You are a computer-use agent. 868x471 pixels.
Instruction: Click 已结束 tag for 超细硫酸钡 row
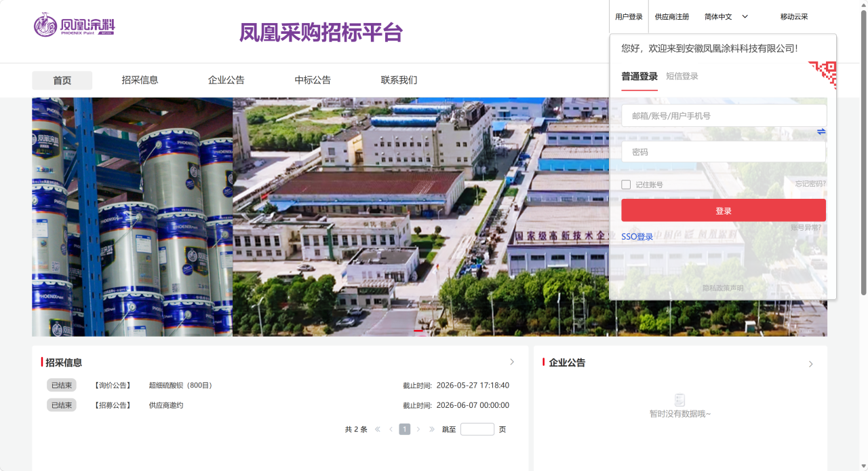click(62, 385)
